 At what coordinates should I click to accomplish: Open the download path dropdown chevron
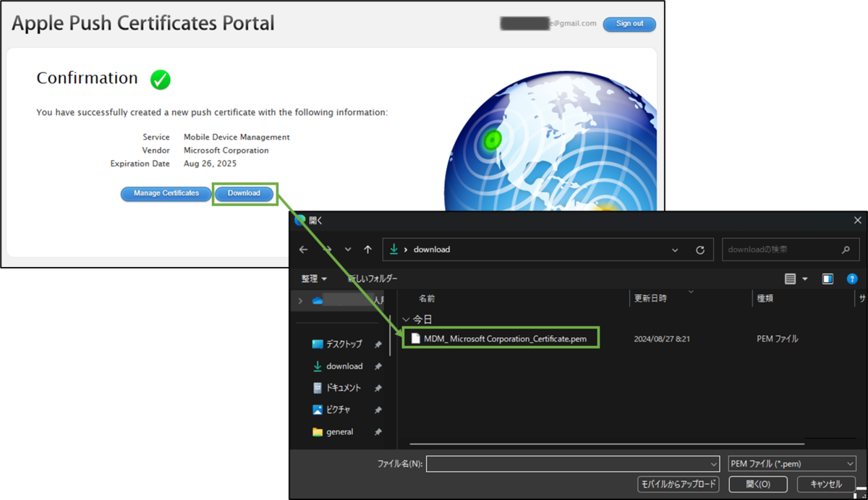675,250
